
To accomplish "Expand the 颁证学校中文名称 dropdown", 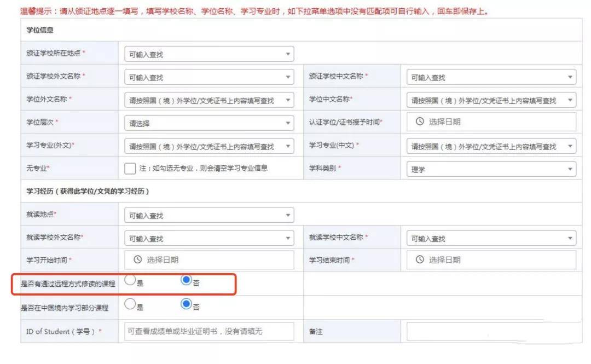I will click(x=491, y=77).
